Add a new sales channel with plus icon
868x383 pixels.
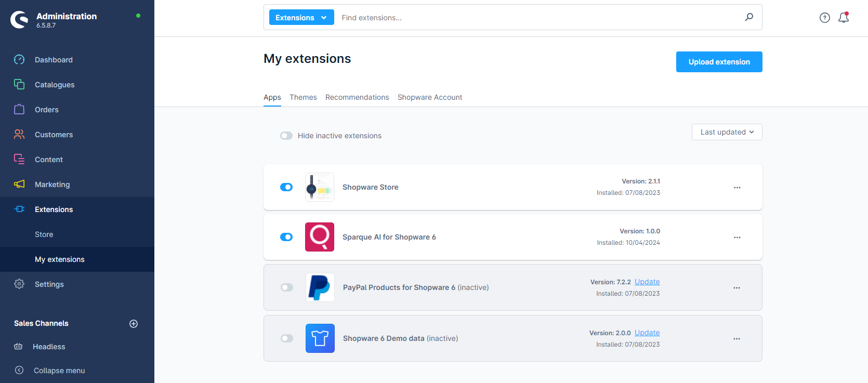(x=134, y=324)
